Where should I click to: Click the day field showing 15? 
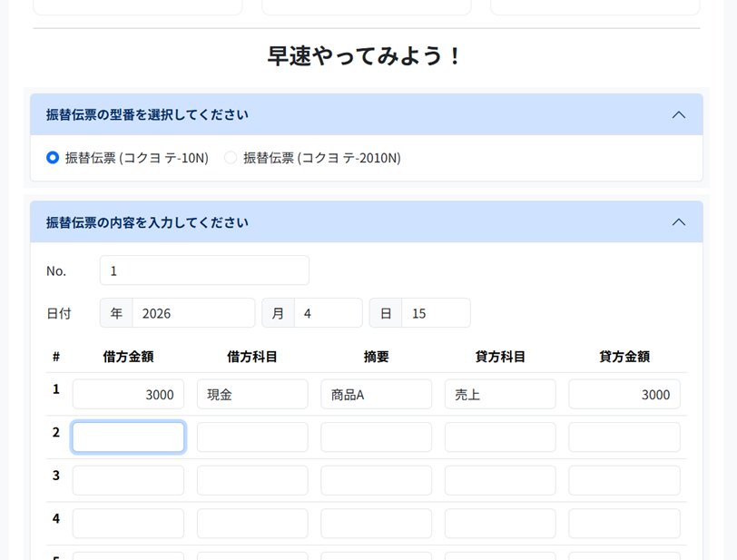(x=436, y=313)
